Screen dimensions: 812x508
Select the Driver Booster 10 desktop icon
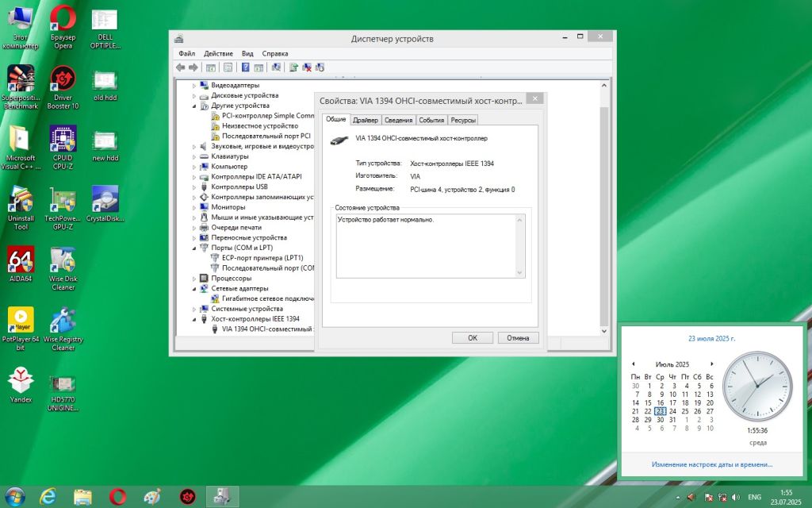[63, 87]
